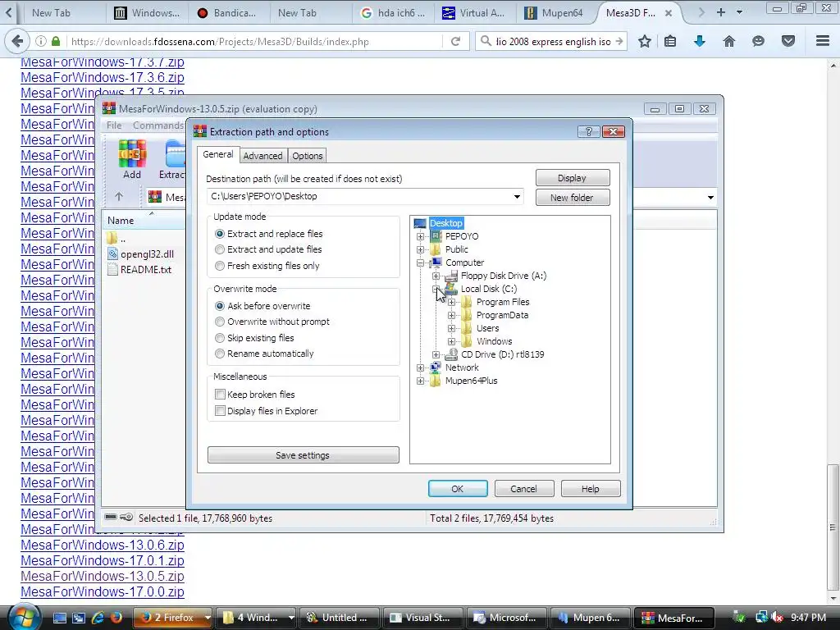Select Rename automatically option
Image resolution: width=840 pixels, height=630 pixels.
tap(220, 354)
